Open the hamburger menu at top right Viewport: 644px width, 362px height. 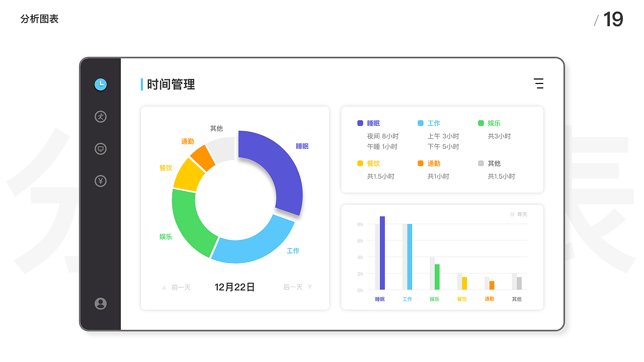539,84
